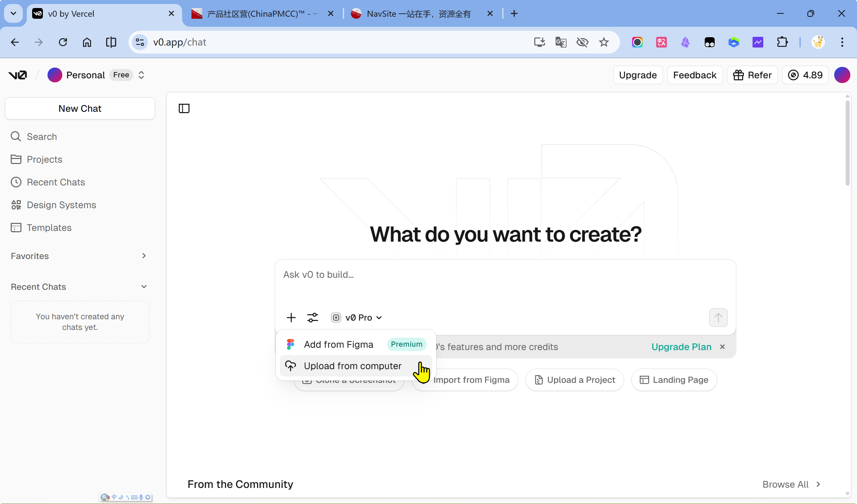This screenshot has width=857, height=504.
Task: Open Design Systems from sidebar
Action: (x=61, y=205)
